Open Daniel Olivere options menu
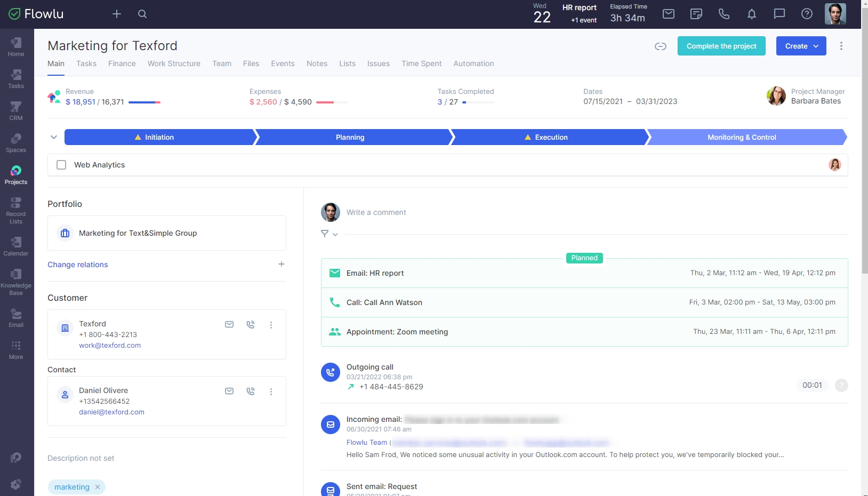This screenshot has height=496, width=868. click(x=271, y=391)
